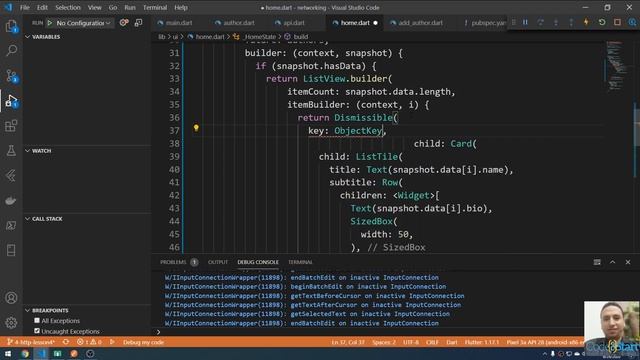The height and width of the screenshot is (360, 640).
Task: Open the Run and Debug view
Action: pyautogui.click(x=11, y=101)
